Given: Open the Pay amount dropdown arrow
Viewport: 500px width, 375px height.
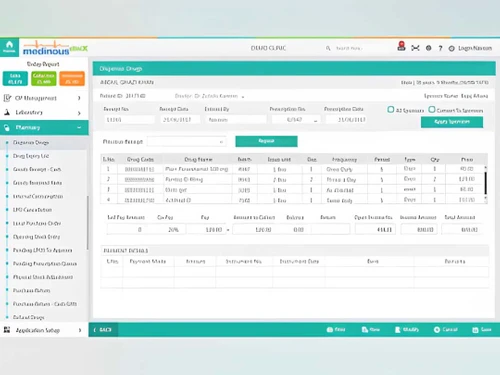Looking at the screenshot, I should pos(228,230).
